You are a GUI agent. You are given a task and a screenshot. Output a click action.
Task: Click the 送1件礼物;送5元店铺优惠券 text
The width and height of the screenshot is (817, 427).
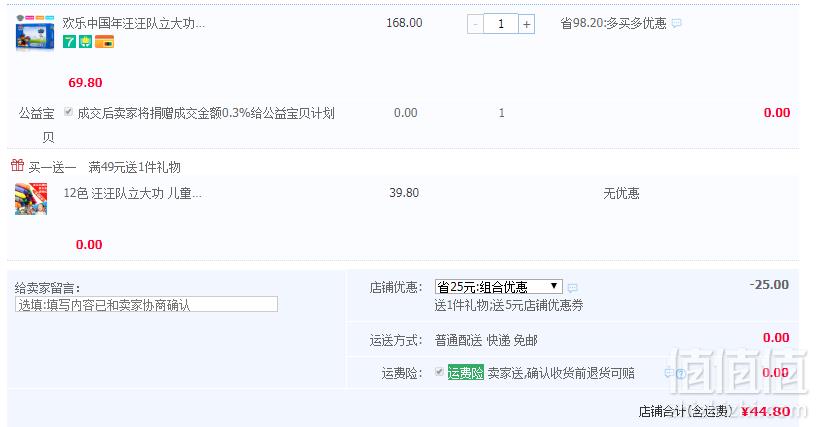509,305
